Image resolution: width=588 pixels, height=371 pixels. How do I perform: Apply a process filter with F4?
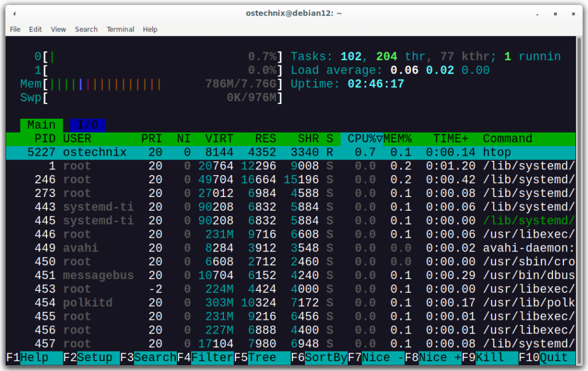point(204,357)
